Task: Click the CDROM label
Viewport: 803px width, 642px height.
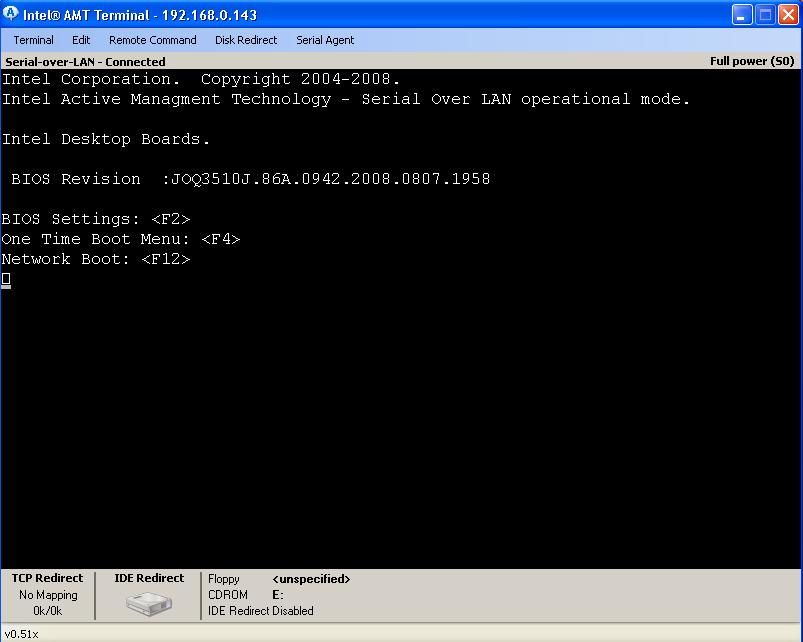Action: coord(228,595)
